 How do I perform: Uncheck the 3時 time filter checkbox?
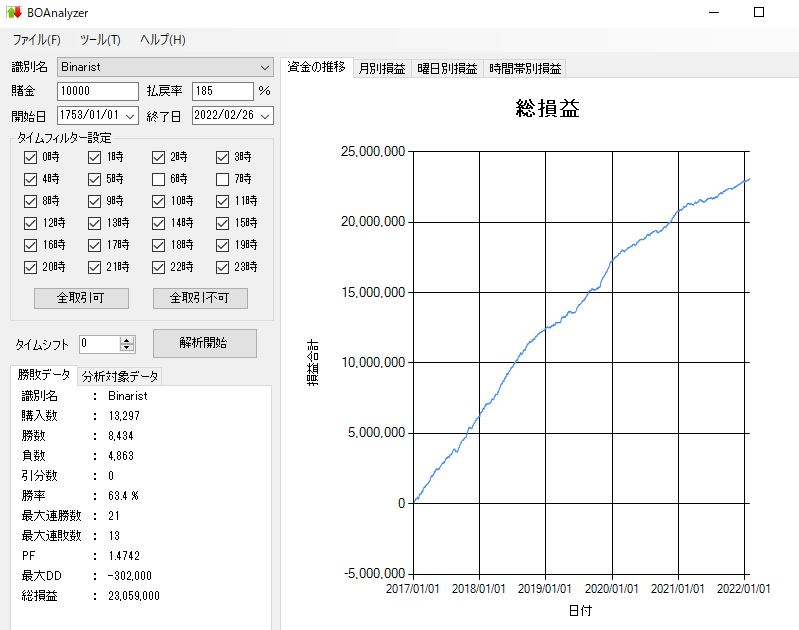(222, 157)
